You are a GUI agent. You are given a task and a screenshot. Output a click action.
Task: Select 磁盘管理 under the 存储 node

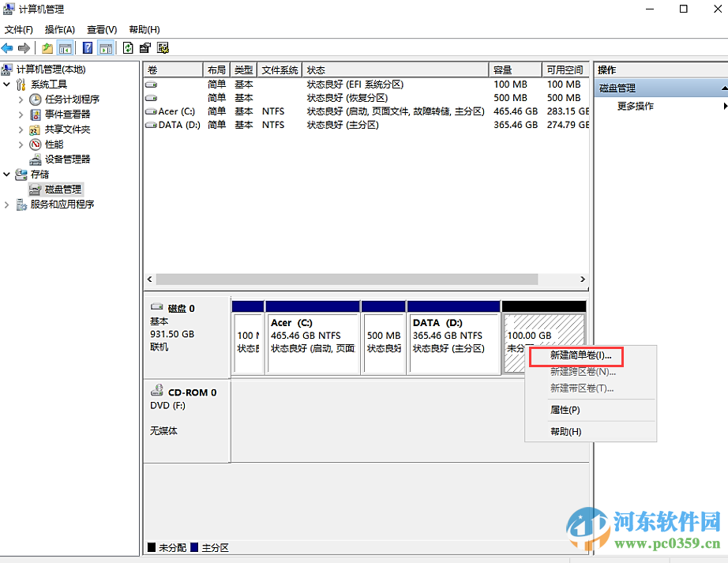click(x=64, y=189)
